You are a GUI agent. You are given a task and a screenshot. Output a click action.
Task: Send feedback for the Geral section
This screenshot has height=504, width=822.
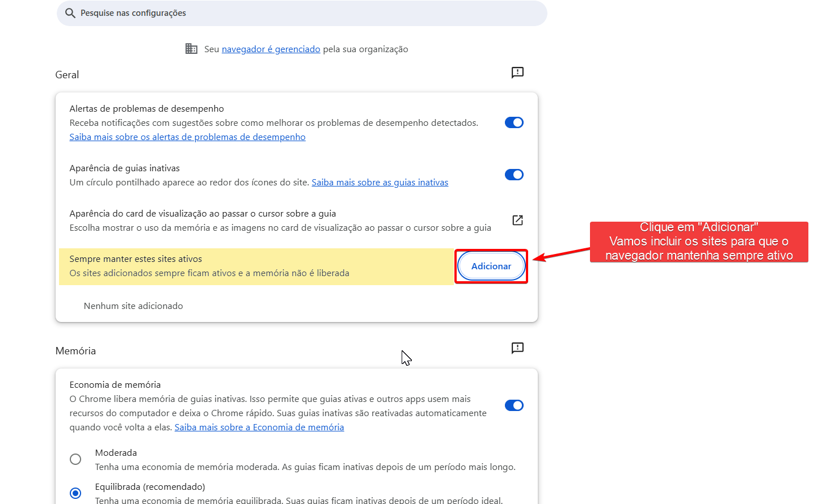(x=517, y=73)
